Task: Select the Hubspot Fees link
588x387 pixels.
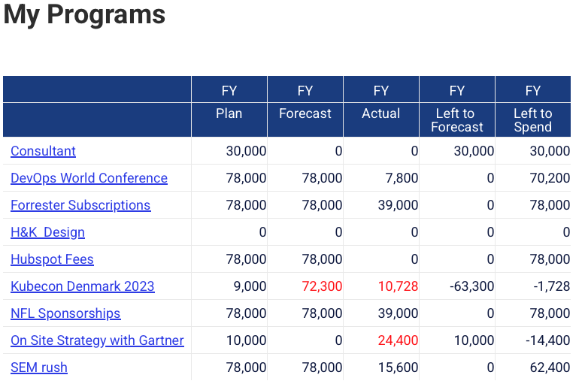Action: 52,259
